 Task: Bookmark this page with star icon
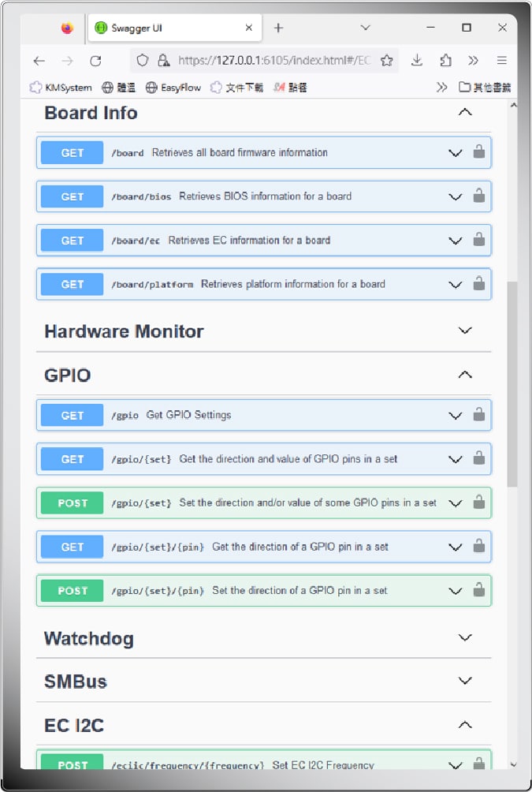point(386,61)
